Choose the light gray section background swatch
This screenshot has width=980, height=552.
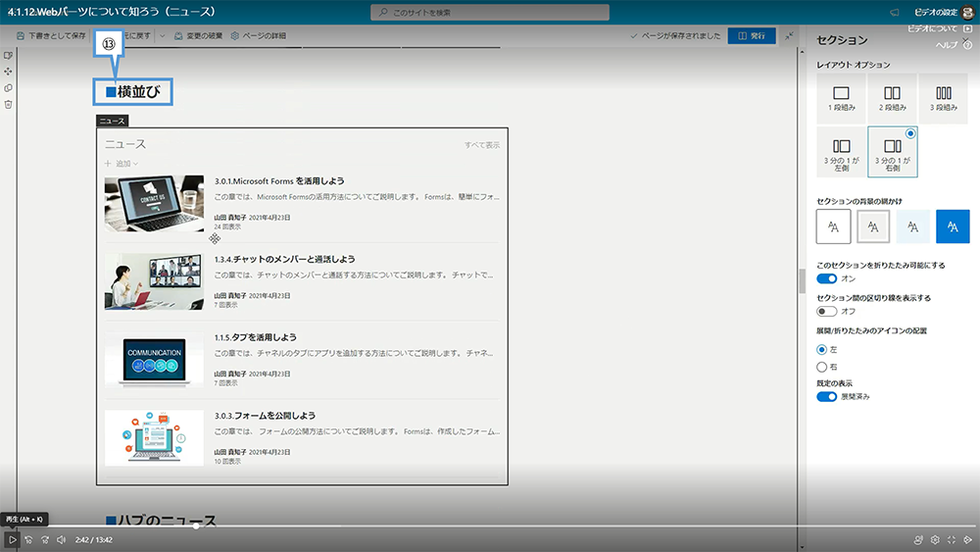873,226
